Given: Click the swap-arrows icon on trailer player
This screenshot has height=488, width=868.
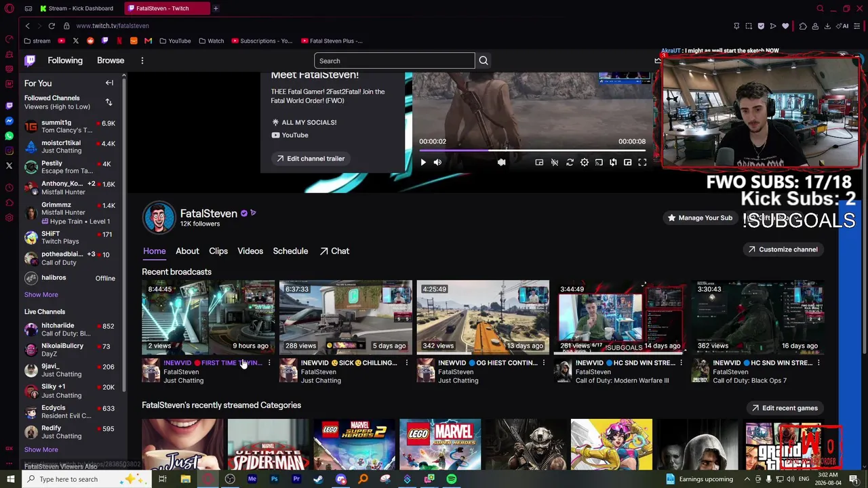Looking at the screenshot, I should pos(613,162).
